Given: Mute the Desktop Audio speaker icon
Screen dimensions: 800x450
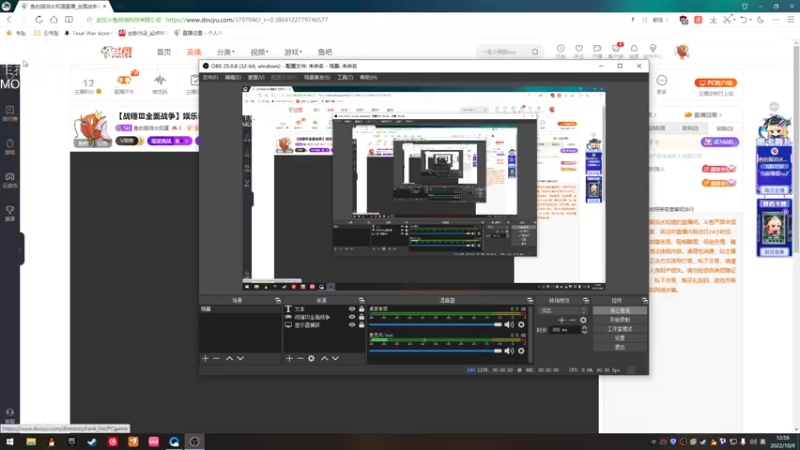Looking at the screenshot, I should pos(509,324).
